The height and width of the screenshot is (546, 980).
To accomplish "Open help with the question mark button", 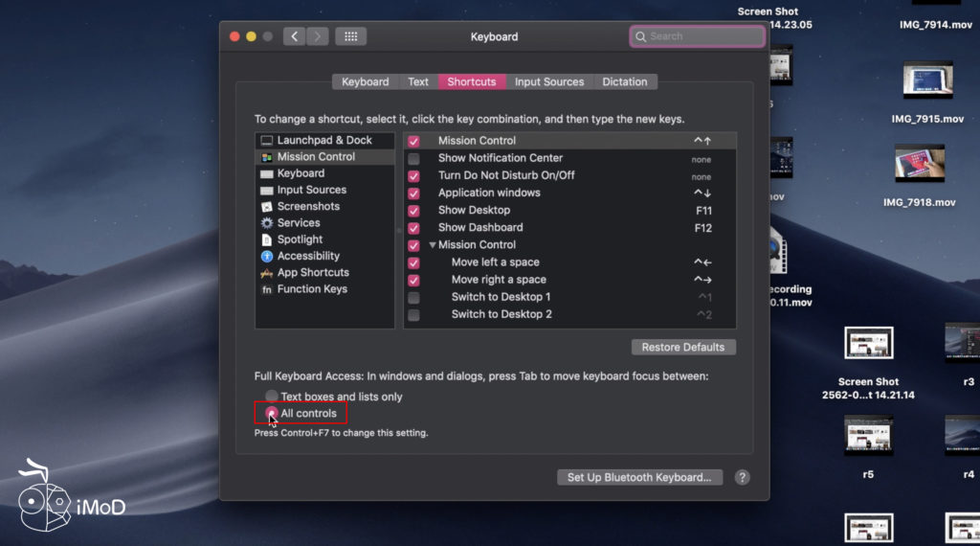I will 742,477.
